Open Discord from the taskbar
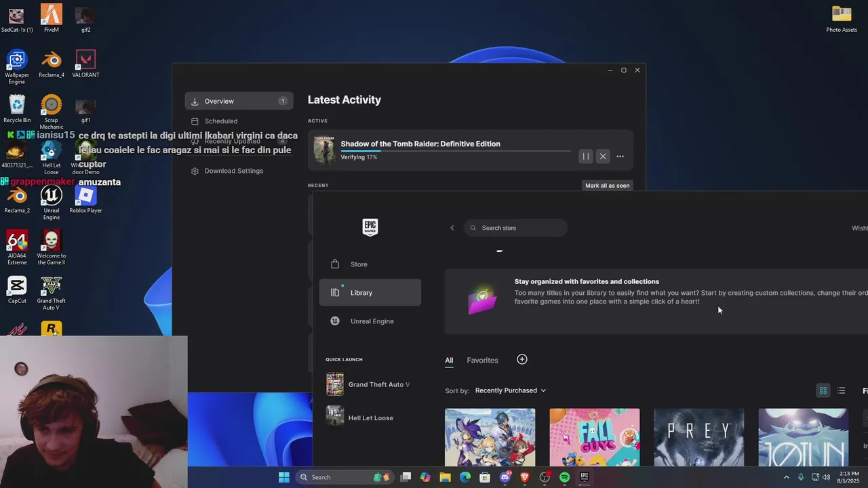Image resolution: width=868 pixels, height=488 pixels. 505,477
